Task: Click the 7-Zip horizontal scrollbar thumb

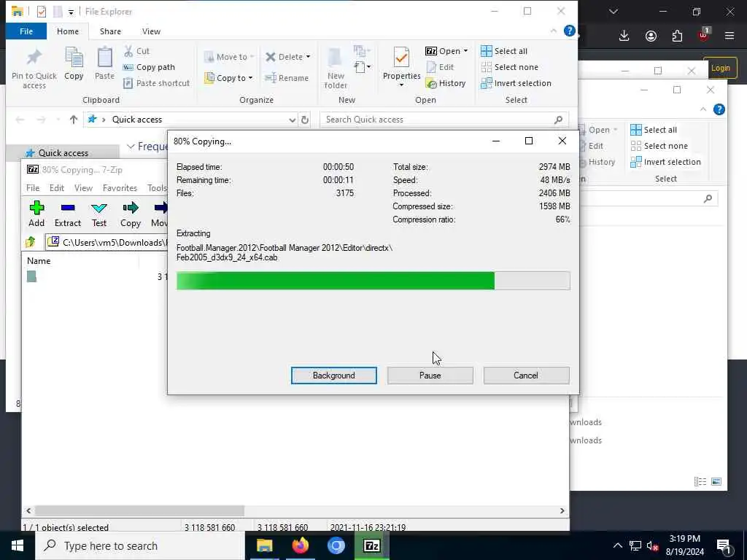Action: 139,510
